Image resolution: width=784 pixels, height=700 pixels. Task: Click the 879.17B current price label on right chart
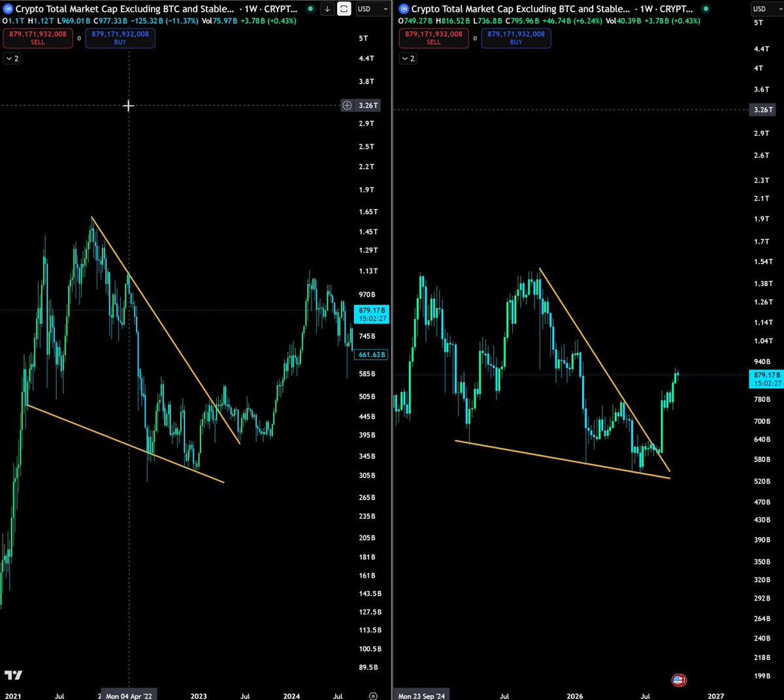pos(767,379)
